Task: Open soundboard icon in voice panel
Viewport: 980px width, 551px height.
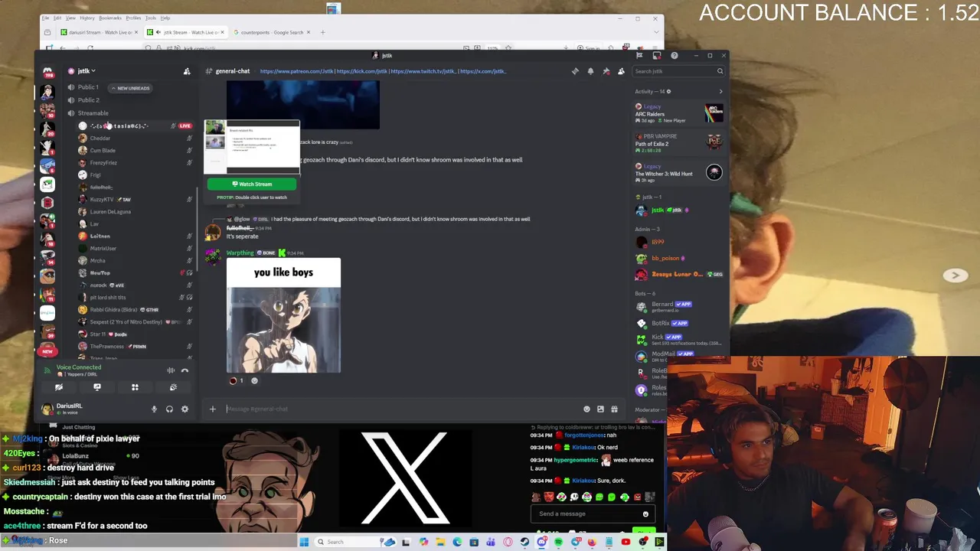Action: [173, 387]
